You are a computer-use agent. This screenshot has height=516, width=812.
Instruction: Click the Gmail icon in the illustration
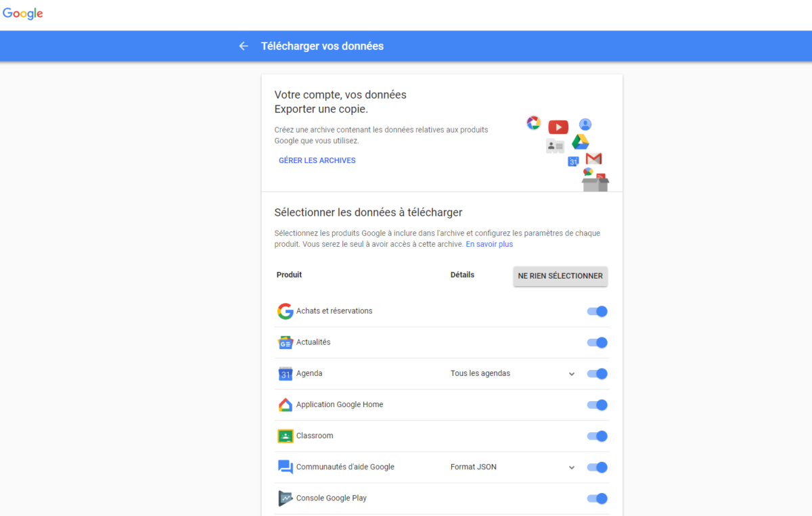tap(593, 159)
